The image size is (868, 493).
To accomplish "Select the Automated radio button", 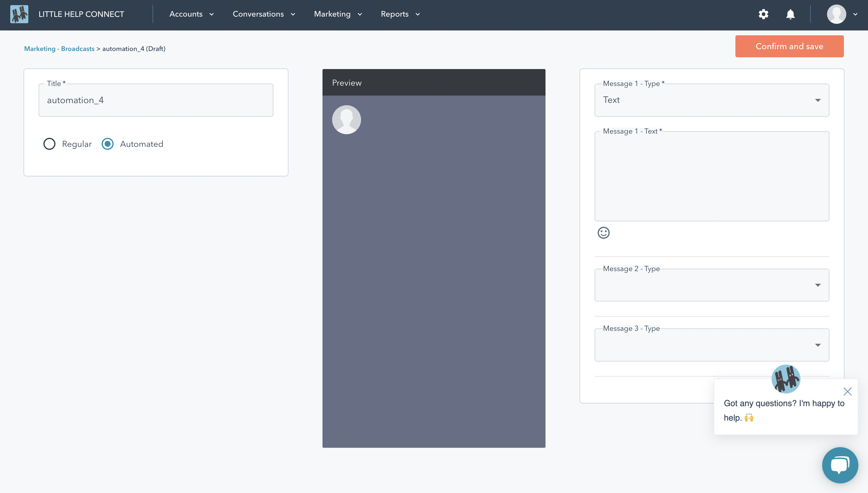I will (x=108, y=144).
